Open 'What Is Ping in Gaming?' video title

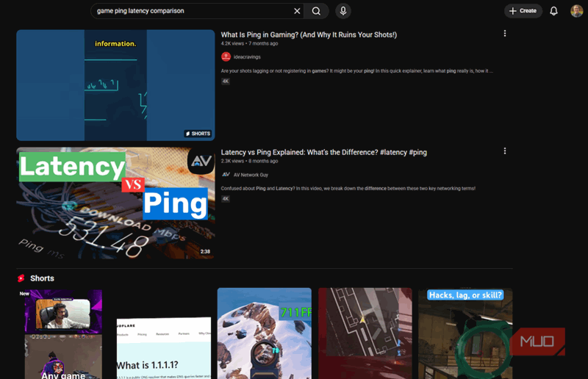click(309, 35)
